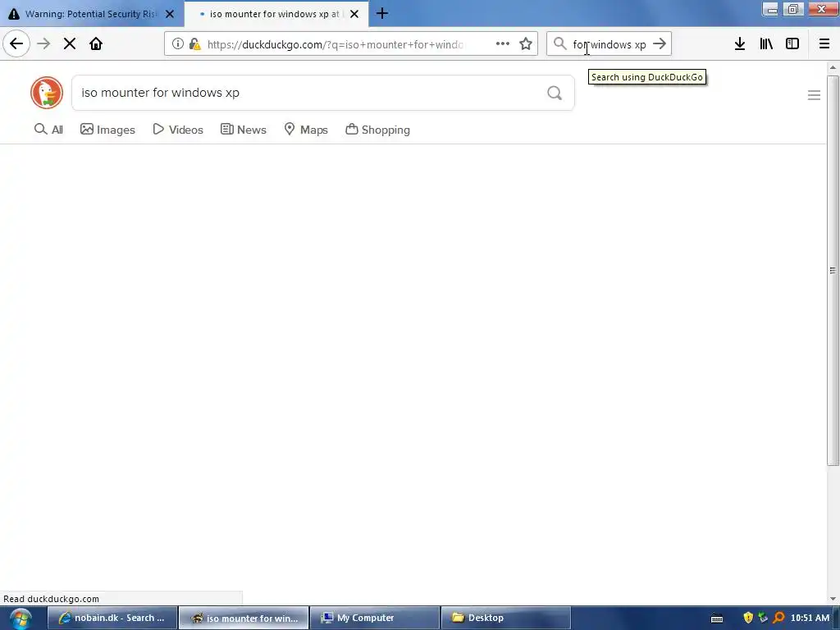The width and height of the screenshot is (840, 630).
Task: Open a new browser tab
Action: tap(382, 13)
